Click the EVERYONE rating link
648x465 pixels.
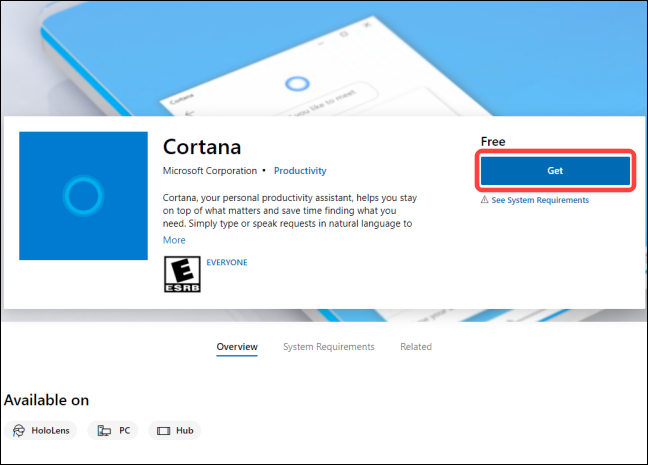click(x=229, y=262)
